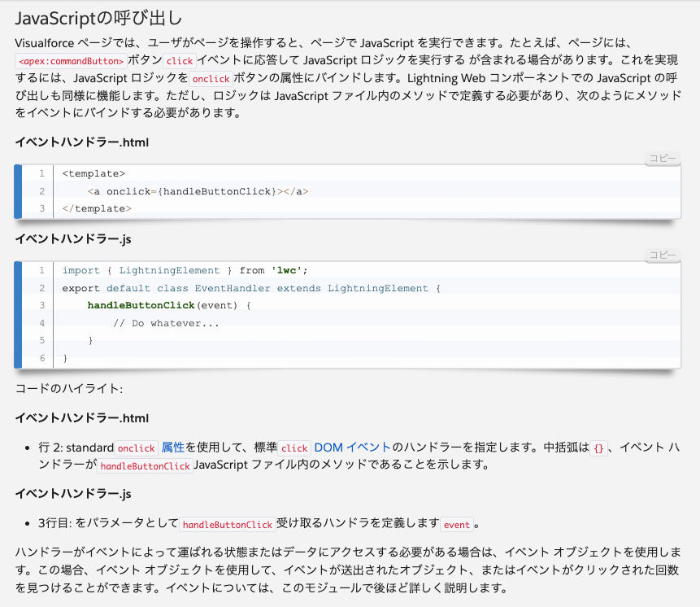Click the onclick code in first paragraph
Image resolution: width=700 pixels, height=607 pixels.
(211, 79)
